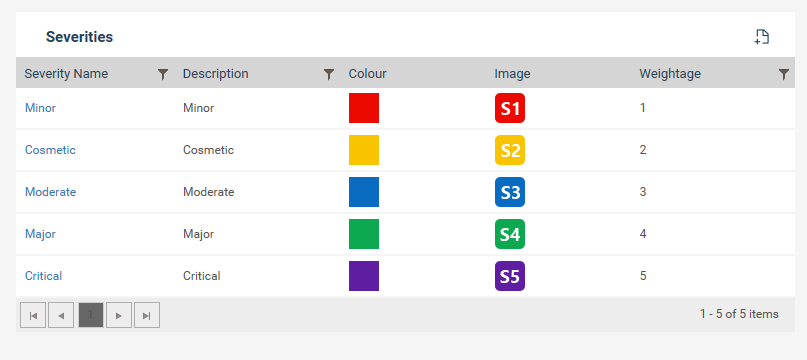This screenshot has height=360, width=807.
Task: Click the S1 severity image badge
Action: tap(510, 108)
